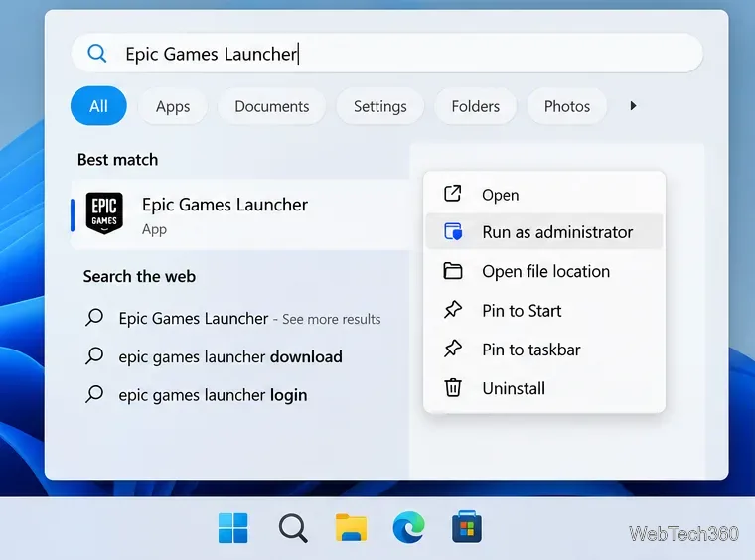
Task: Click the search text field
Action: tap(387, 53)
